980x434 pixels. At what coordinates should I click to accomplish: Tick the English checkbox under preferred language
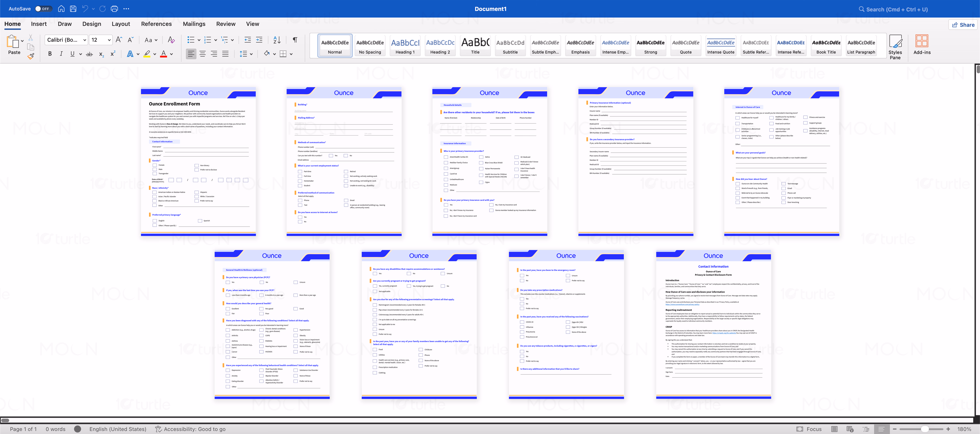click(x=155, y=221)
